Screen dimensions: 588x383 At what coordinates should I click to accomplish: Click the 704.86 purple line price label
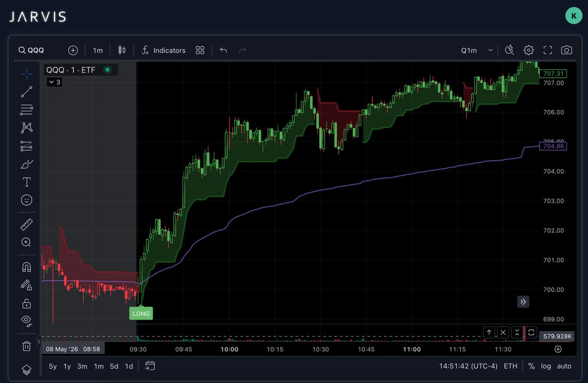point(553,146)
